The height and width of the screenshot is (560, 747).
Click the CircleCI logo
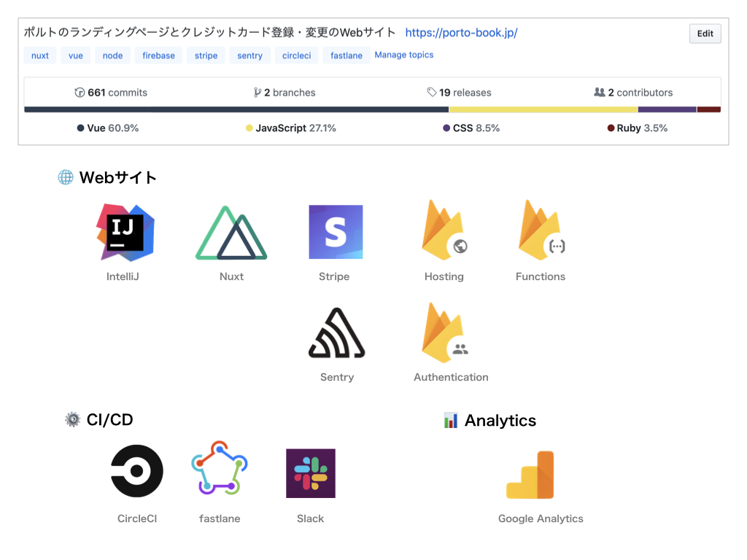137,471
